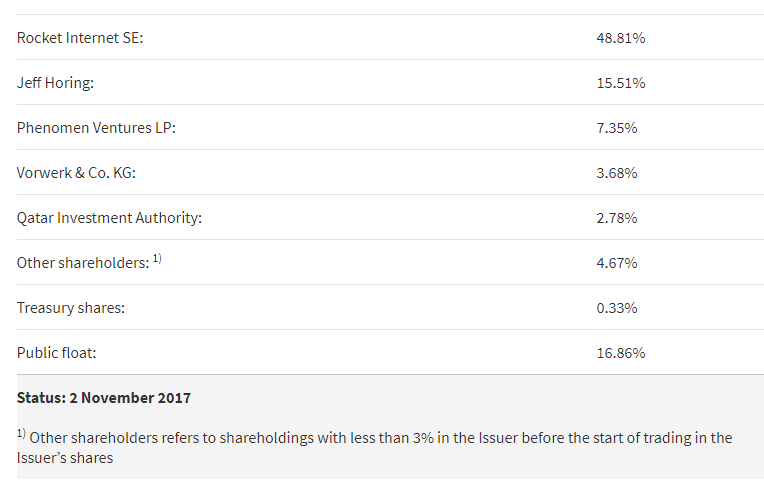Click the Treasury shares row label
The width and height of the screenshot is (764, 502).
pos(71,308)
